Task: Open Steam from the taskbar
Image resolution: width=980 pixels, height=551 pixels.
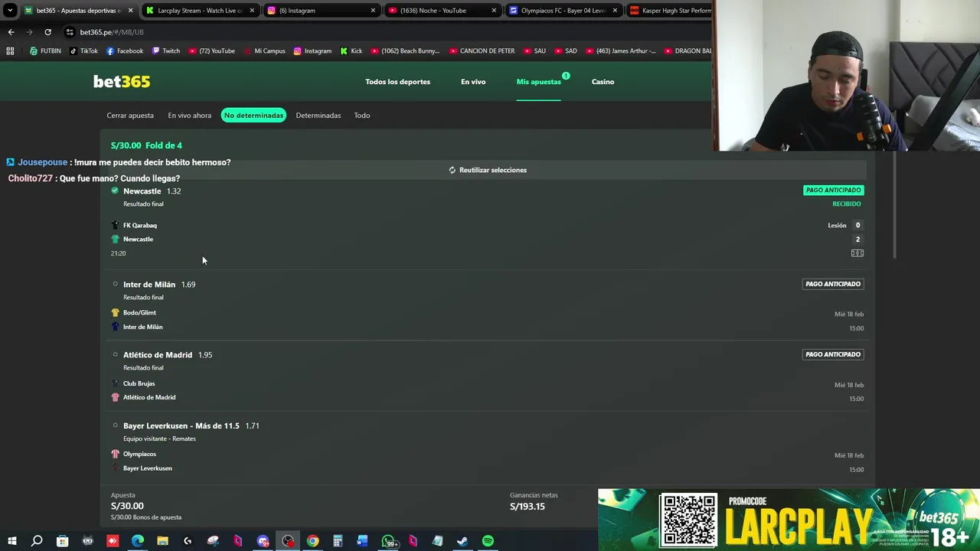Action: [x=462, y=541]
